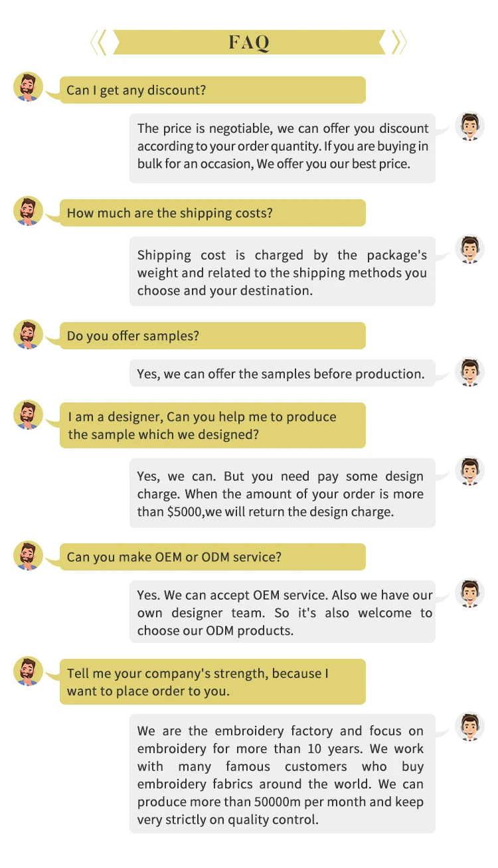
Task: Click agent avatar beside samples before production reply
Action: (469, 372)
